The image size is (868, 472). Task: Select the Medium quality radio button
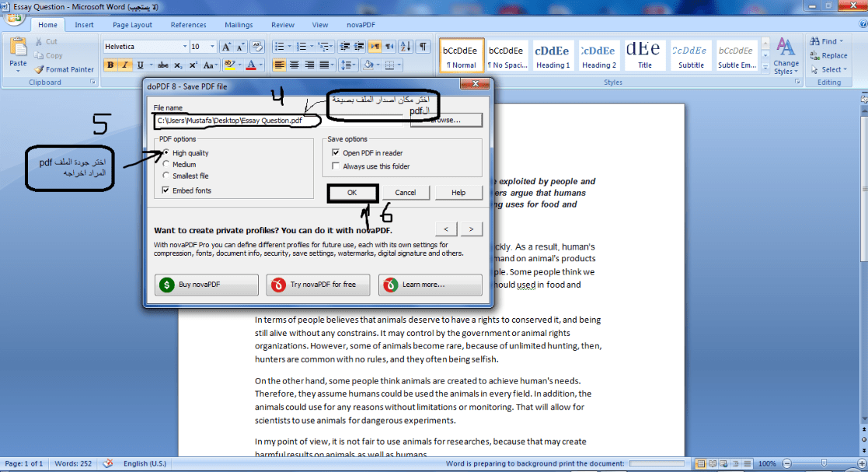[x=166, y=165]
